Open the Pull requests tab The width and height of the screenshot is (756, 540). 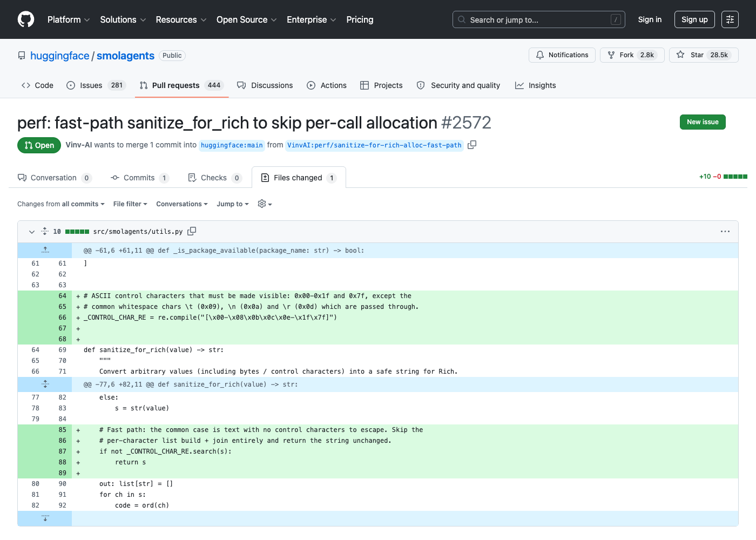(x=181, y=85)
